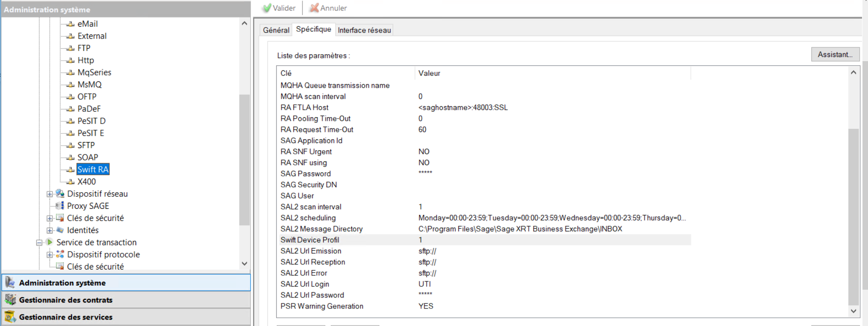Expand the Dispositif protocole node
This screenshot has width=868, height=326.
[x=50, y=255]
